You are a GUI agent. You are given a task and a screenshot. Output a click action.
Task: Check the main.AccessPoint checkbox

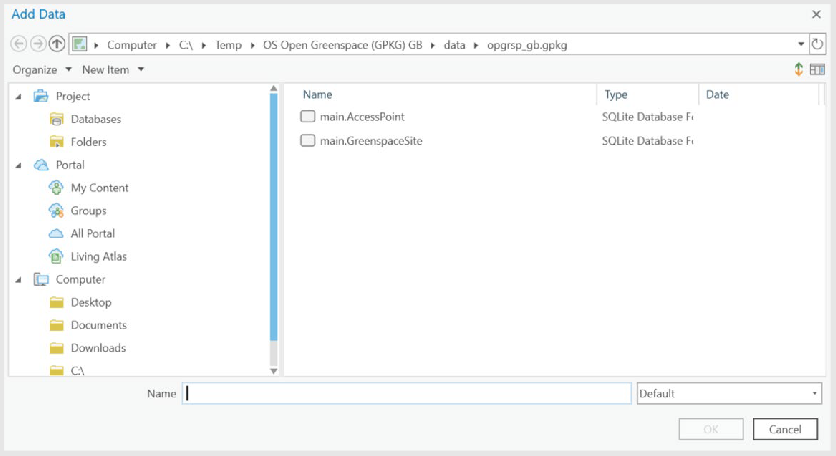point(308,116)
